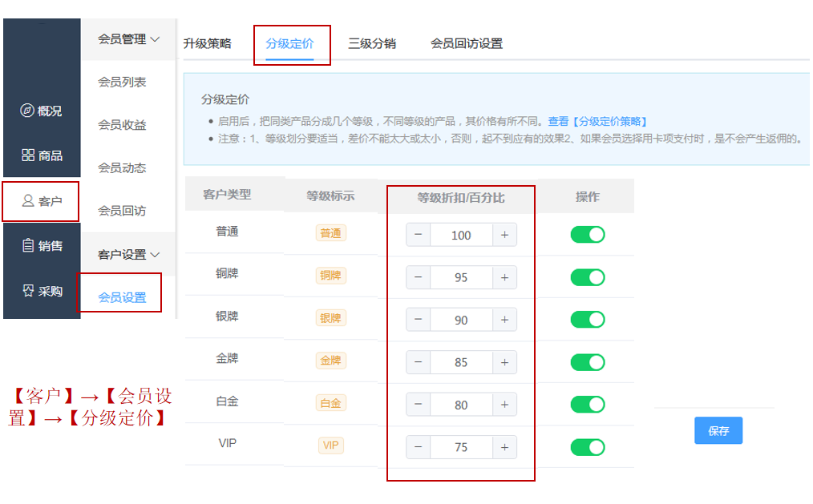This screenshot has height=504, width=813.
Task: Toggle the 普通 level switch off
Action: (x=588, y=235)
